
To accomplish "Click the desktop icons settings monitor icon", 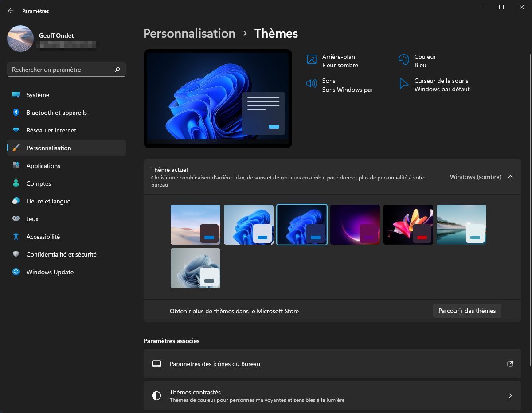I will pyautogui.click(x=156, y=364).
